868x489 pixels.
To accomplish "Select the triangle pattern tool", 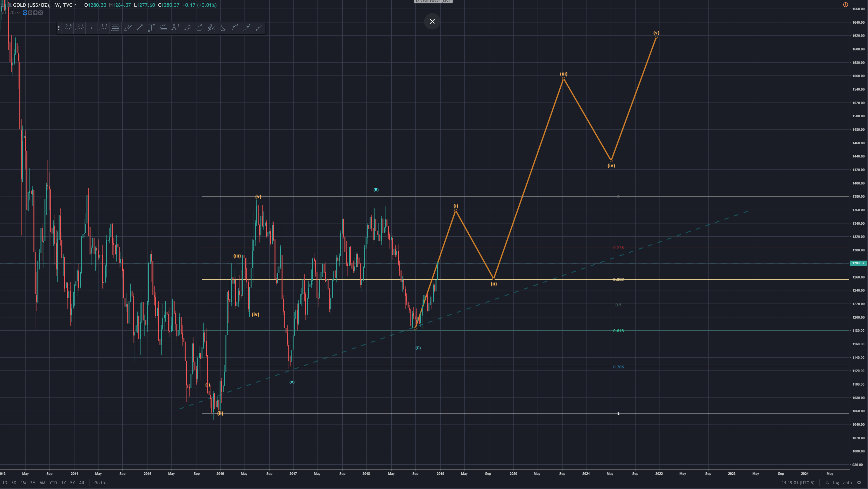I will pyautogui.click(x=223, y=28).
